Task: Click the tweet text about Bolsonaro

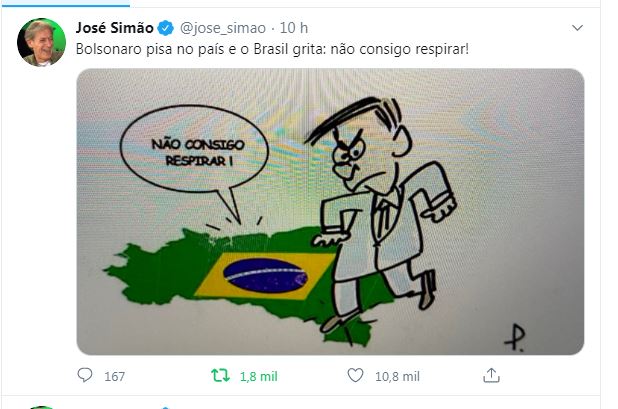Action: pos(272,50)
